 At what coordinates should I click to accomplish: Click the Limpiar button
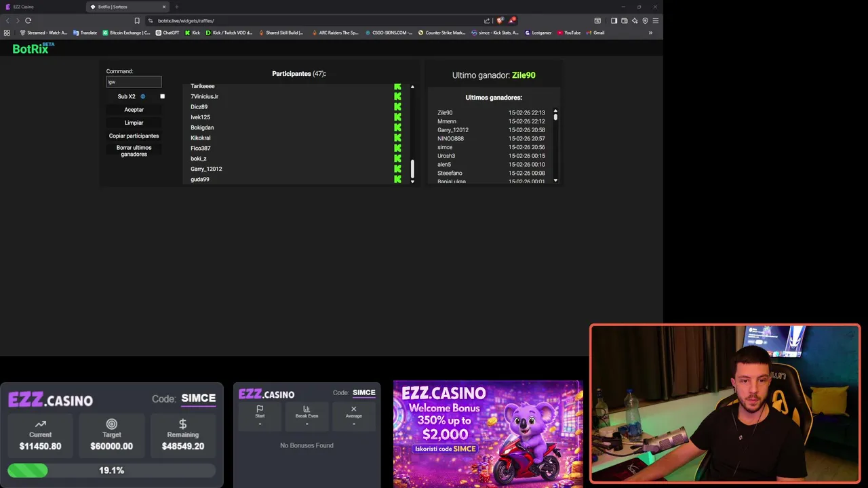pos(134,123)
